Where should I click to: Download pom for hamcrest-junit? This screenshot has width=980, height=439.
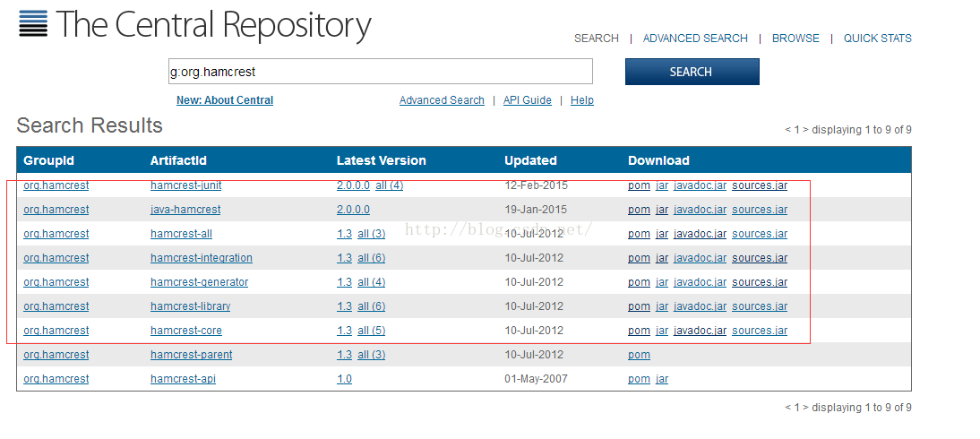point(639,185)
